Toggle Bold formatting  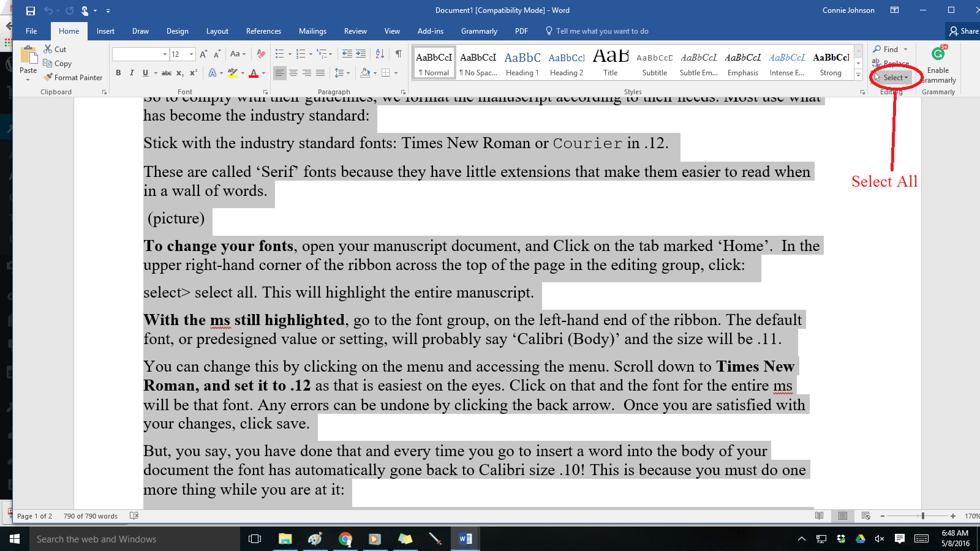(x=118, y=73)
